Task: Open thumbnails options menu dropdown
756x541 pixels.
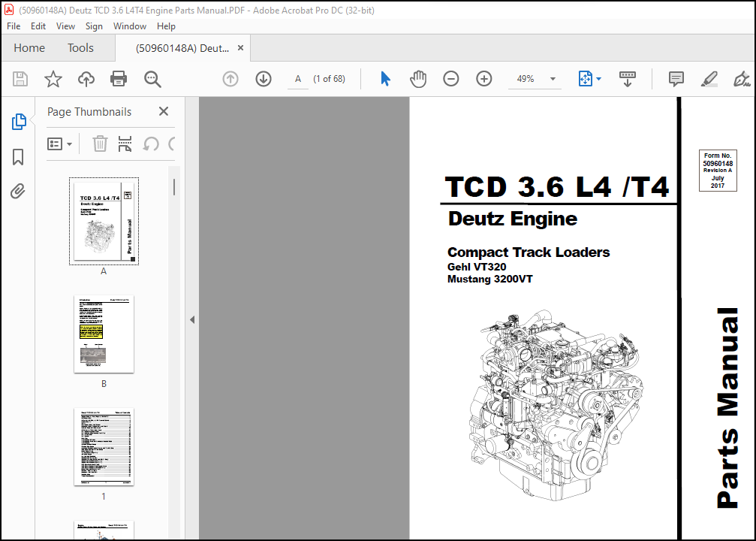Action: [60, 144]
